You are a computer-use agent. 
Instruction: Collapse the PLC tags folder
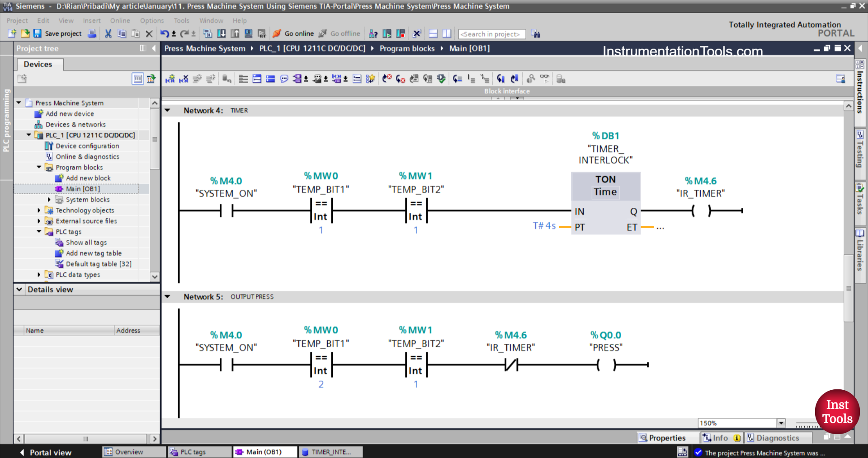click(x=39, y=232)
